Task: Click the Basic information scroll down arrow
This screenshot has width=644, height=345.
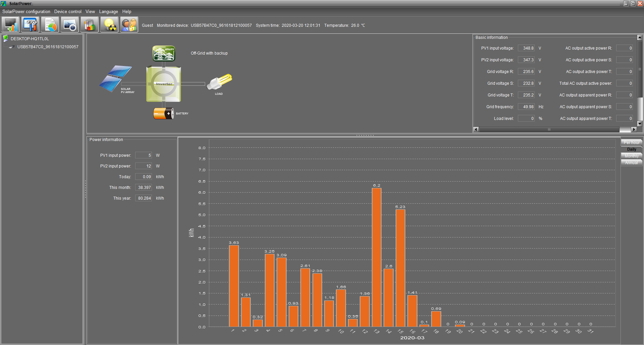Action: click(x=640, y=124)
